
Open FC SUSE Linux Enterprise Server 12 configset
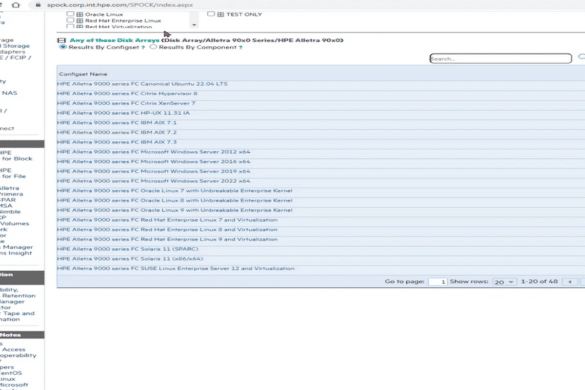(176, 268)
